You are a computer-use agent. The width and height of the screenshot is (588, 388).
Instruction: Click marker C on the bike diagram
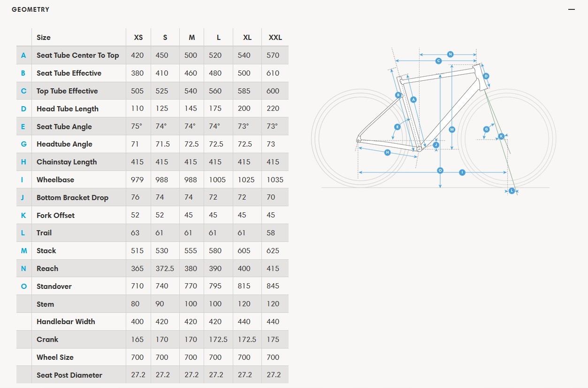pos(438,61)
